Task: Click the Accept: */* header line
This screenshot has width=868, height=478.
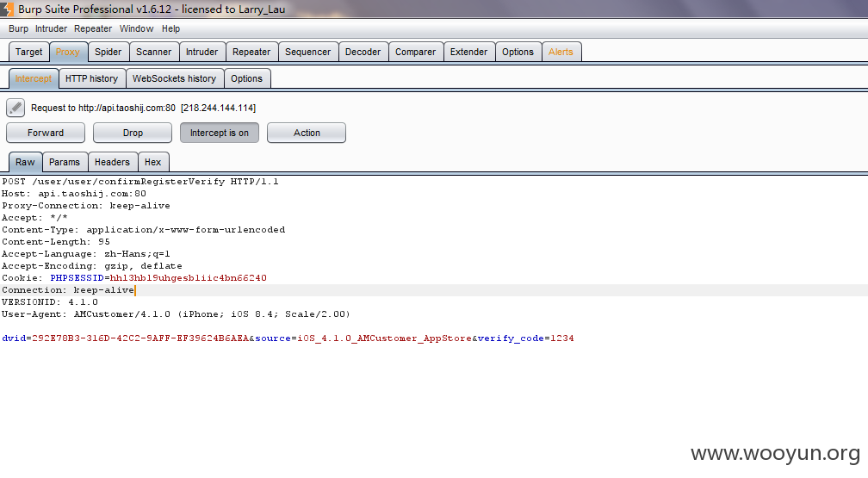Action: pos(34,218)
